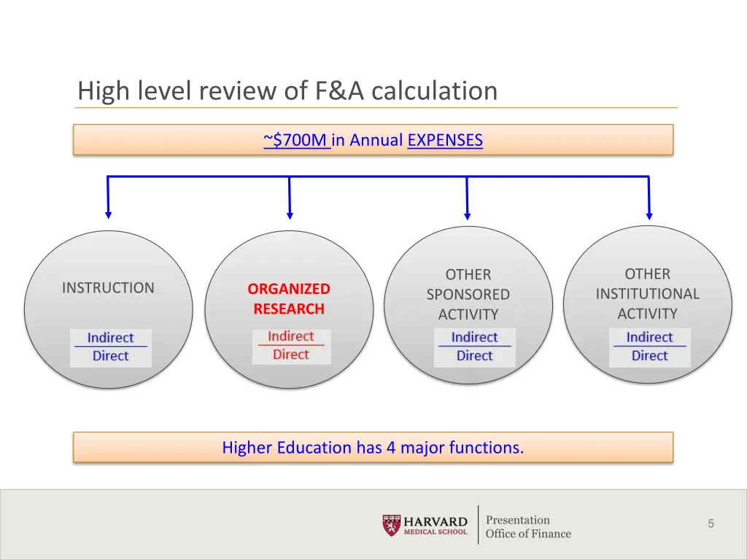Select the INSTRUCTION circle label
The height and width of the screenshot is (560, 747).
click(x=108, y=287)
